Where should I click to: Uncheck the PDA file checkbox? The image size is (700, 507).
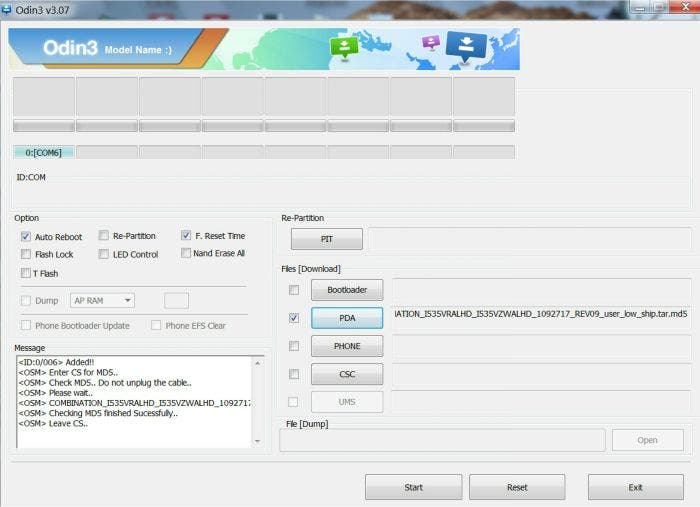pos(293,318)
